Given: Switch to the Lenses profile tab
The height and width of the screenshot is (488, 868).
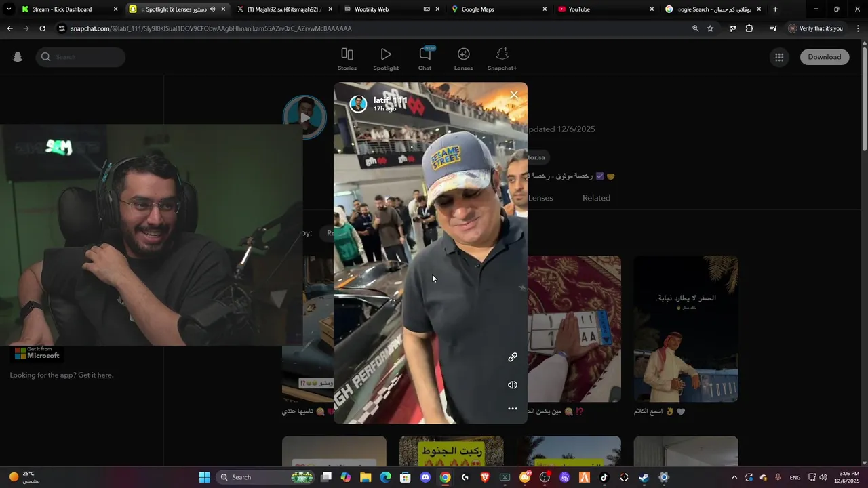Looking at the screenshot, I should coord(540,198).
